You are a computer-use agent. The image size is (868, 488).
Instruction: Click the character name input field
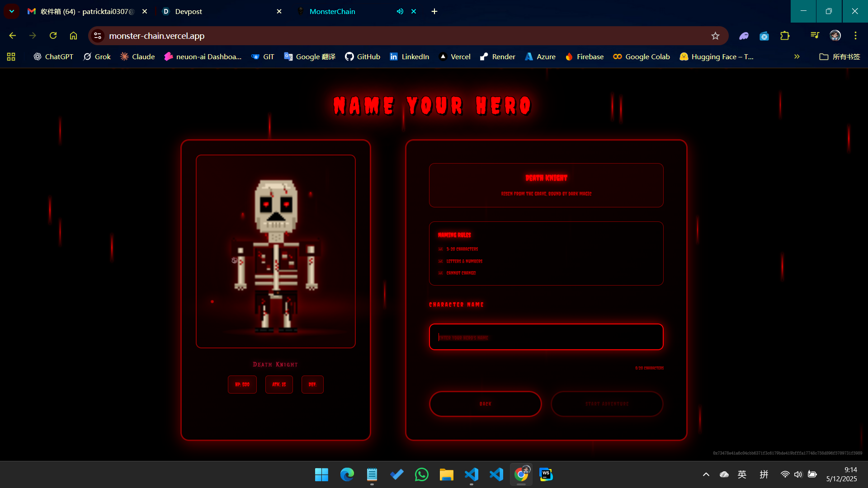point(546,337)
